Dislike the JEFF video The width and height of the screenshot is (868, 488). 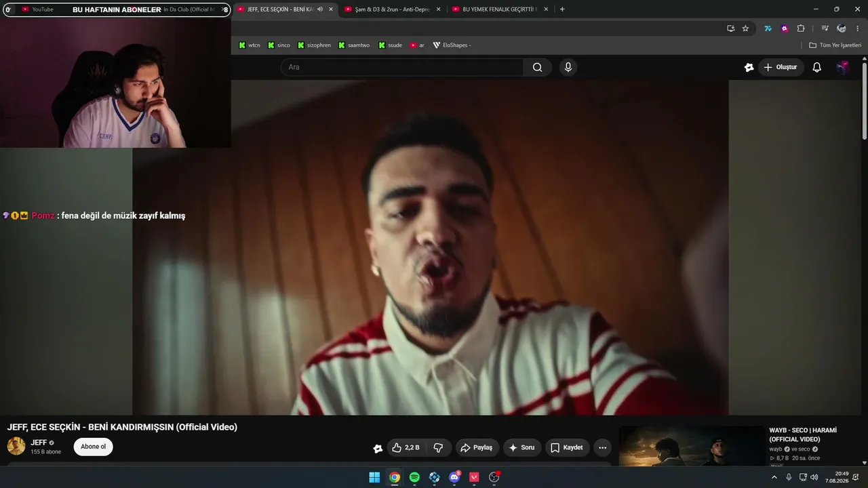tap(438, 447)
